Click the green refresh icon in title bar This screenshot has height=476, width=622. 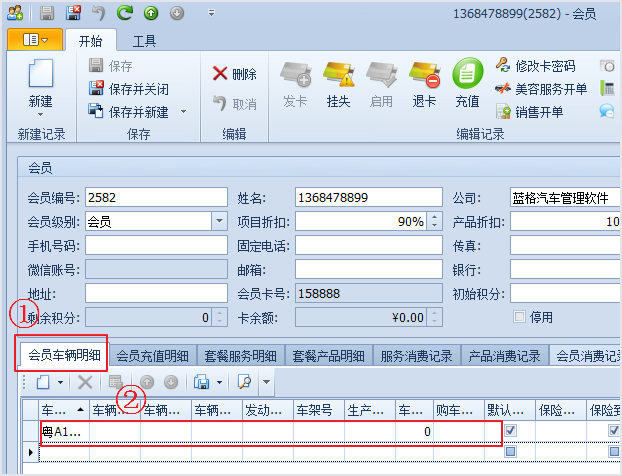point(125,13)
